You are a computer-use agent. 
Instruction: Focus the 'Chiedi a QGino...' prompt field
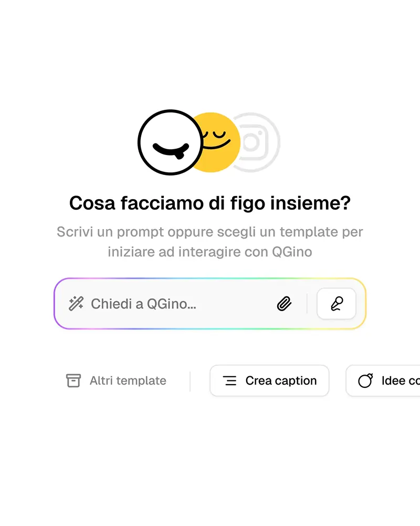pyautogui.click(x=168, y=304)
